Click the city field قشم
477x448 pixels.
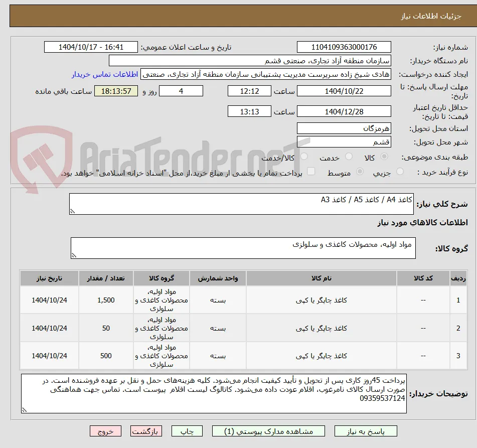click(x=344, y=142)
